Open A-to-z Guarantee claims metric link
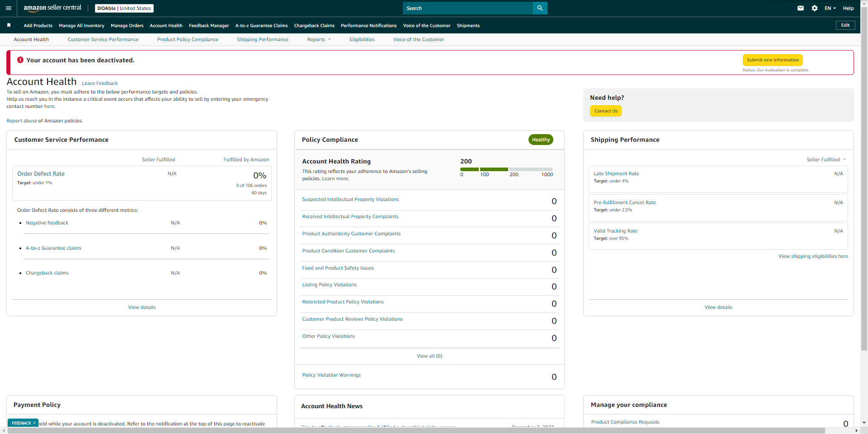The height and width of the screenshot is (434, 868). pyautogui.click(x=53, y=248)
